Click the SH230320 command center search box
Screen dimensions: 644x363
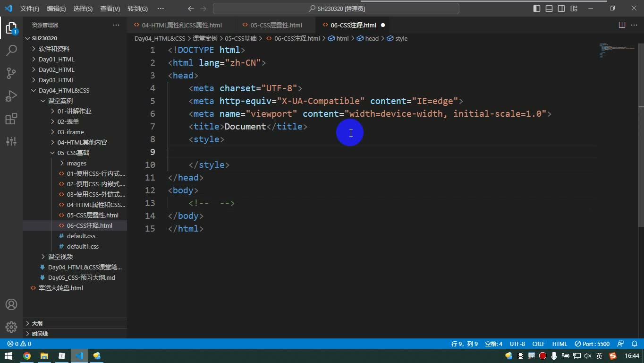(x=336, y=9)
